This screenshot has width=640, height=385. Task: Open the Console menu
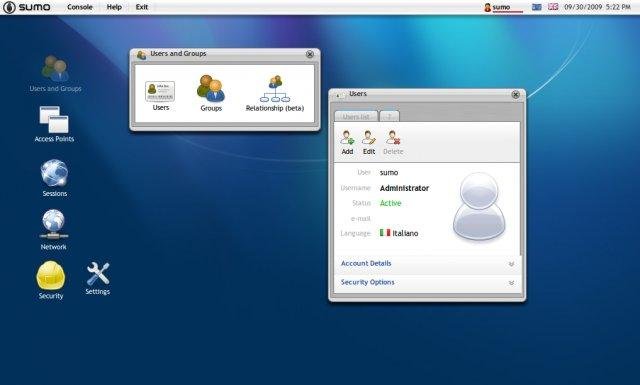tap(80, 7)
